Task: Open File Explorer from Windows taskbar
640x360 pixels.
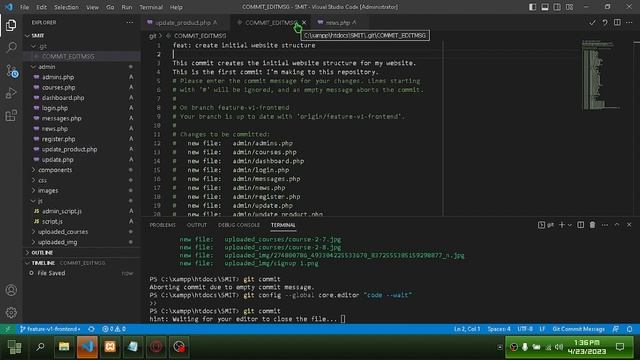Action: (64, 347)
